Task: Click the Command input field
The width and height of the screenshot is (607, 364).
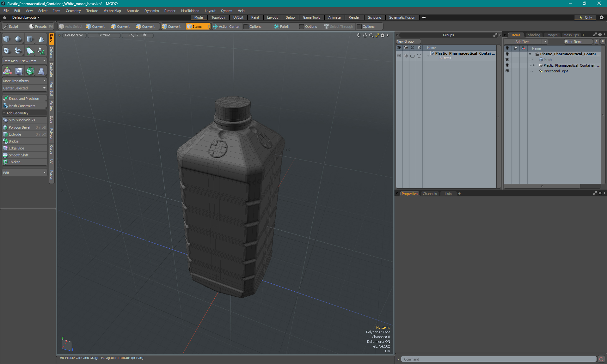Action: coord(499,359)
